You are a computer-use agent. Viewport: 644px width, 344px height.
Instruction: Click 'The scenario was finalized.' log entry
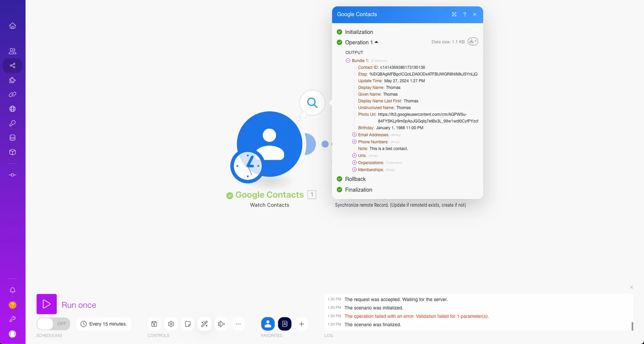tap(373, 325)
